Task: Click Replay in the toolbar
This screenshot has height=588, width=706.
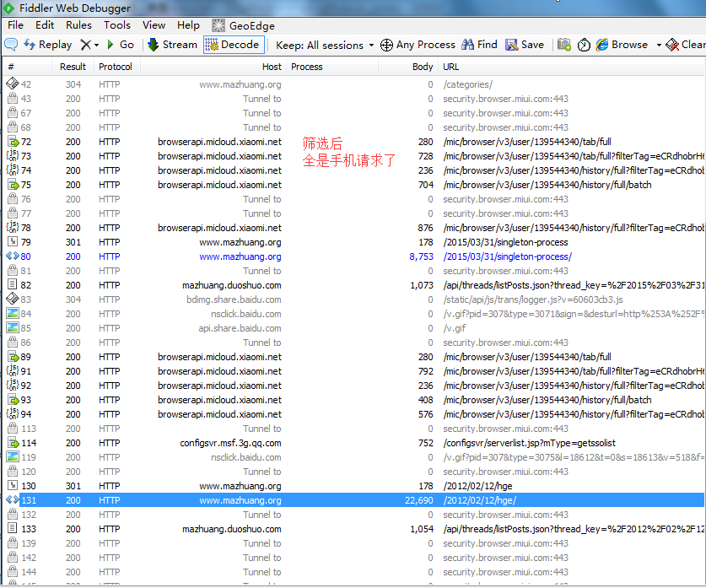Action: coord(48,45)
